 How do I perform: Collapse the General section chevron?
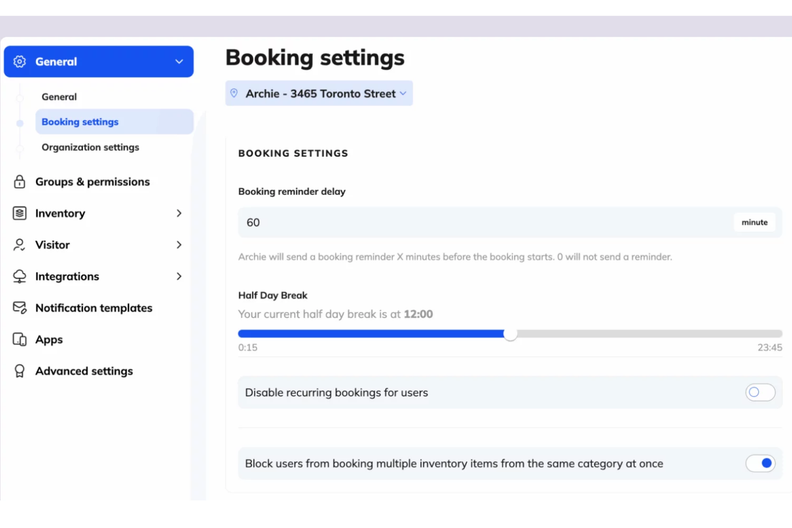click(x=179, y=62)
